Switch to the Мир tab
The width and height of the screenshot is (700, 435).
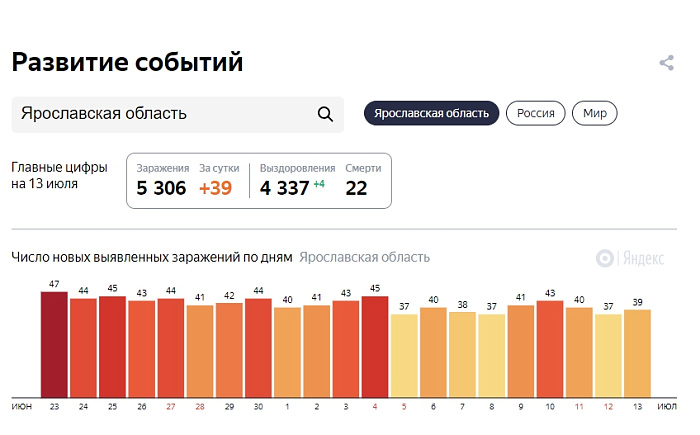pos(595,113)
